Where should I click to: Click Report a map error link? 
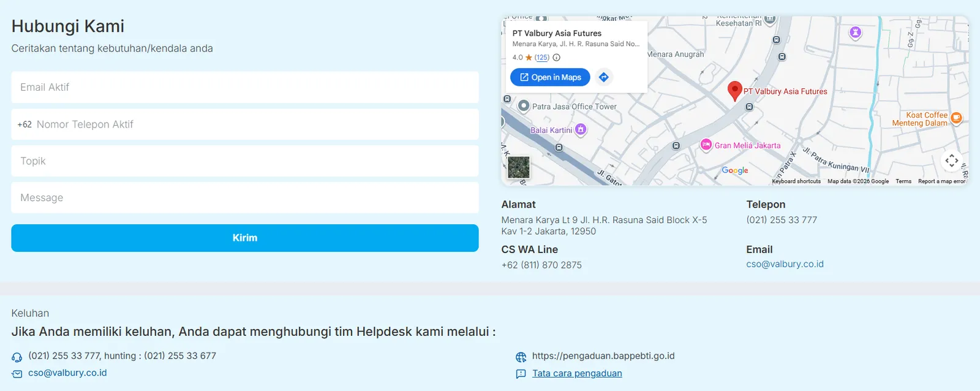pos(941,181)
